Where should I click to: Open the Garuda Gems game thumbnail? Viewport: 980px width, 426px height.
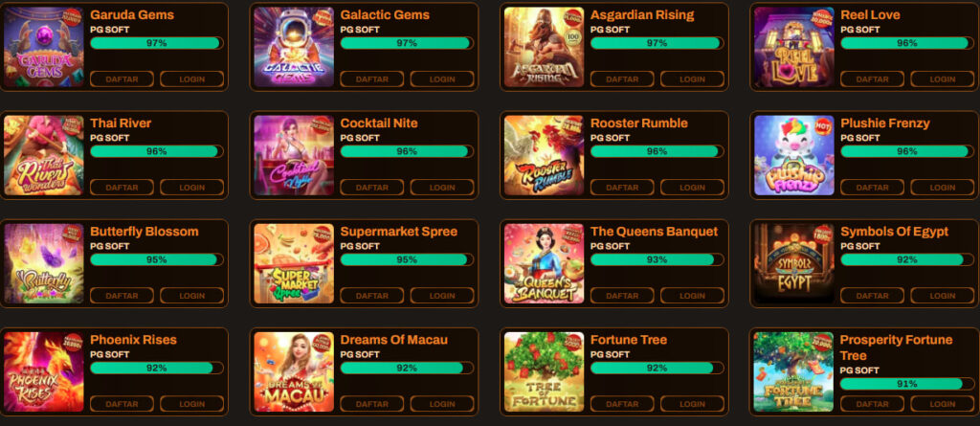click(44, 47)
